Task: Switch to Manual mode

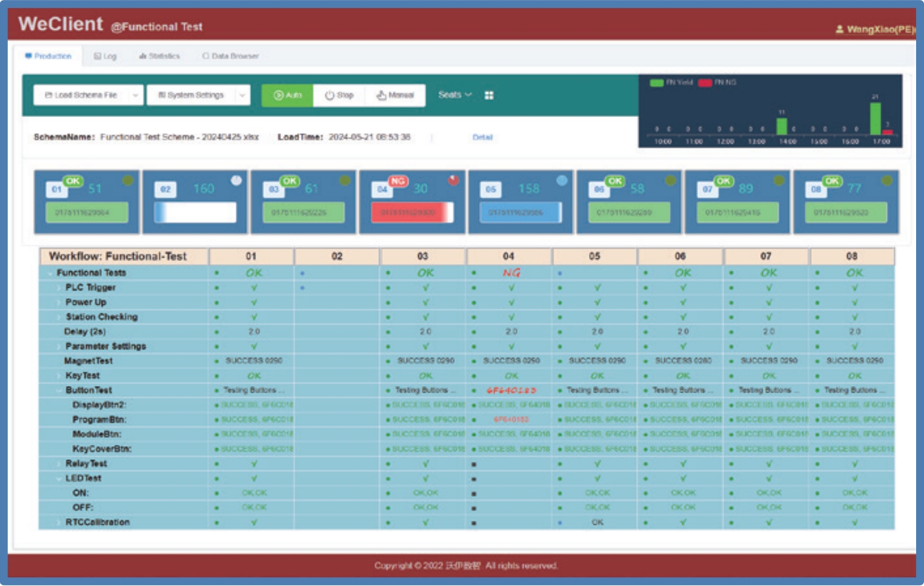Action: click(x=395, y=95)
